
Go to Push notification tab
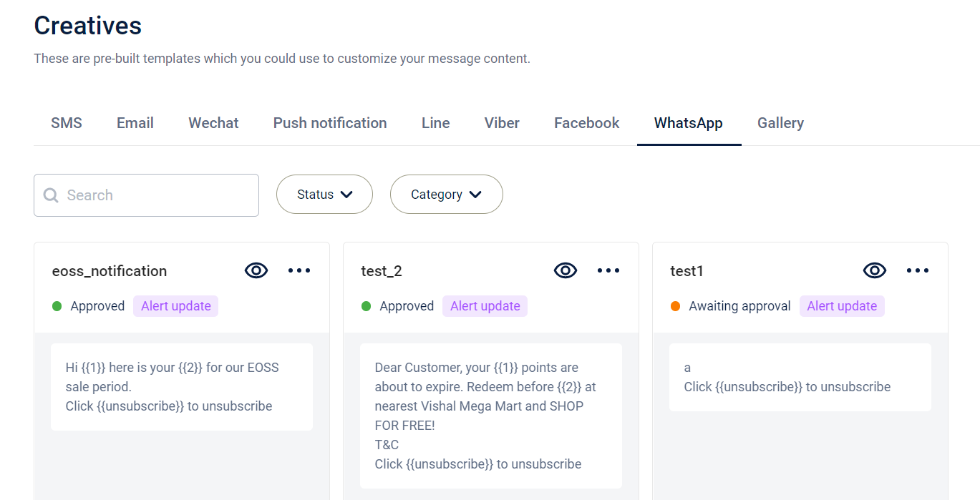[330, 123]
